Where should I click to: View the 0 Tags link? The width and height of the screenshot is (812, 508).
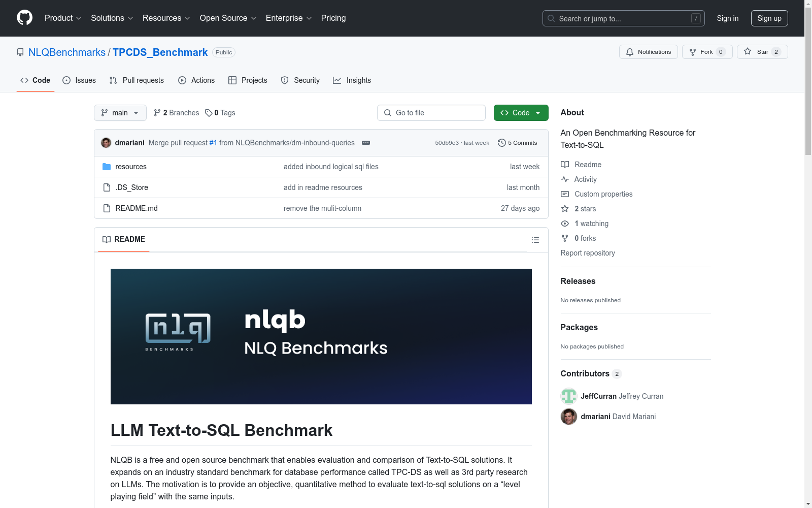pos(220,113)
